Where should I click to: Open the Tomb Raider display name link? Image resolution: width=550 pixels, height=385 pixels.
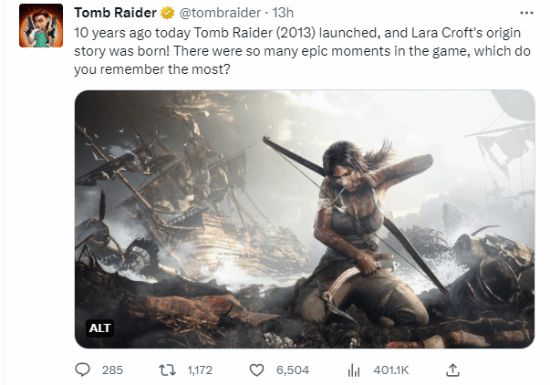point(115,13)
